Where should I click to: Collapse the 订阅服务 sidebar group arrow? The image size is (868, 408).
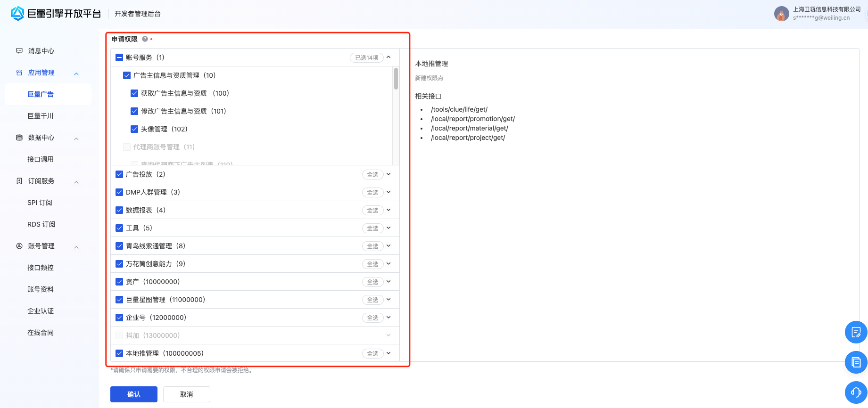click(x=76, y=182)
